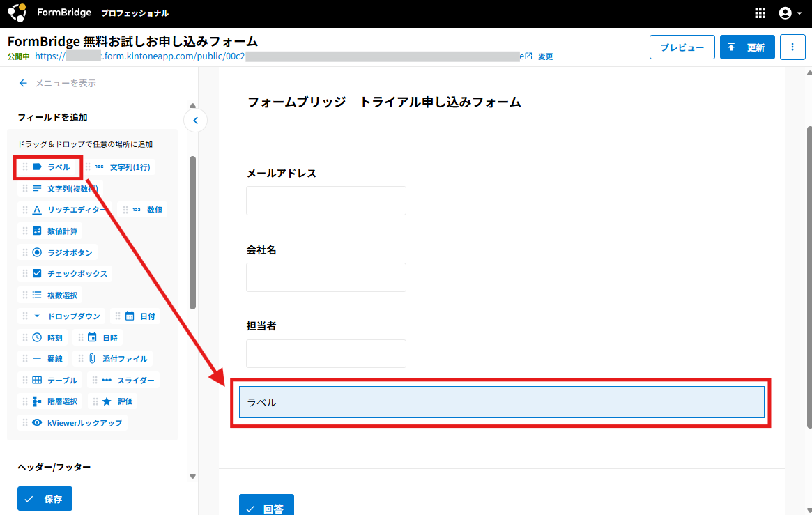This screenshot has width=812, height=515.
Task: Click the 回答 submit button
Action: (266, 506)
